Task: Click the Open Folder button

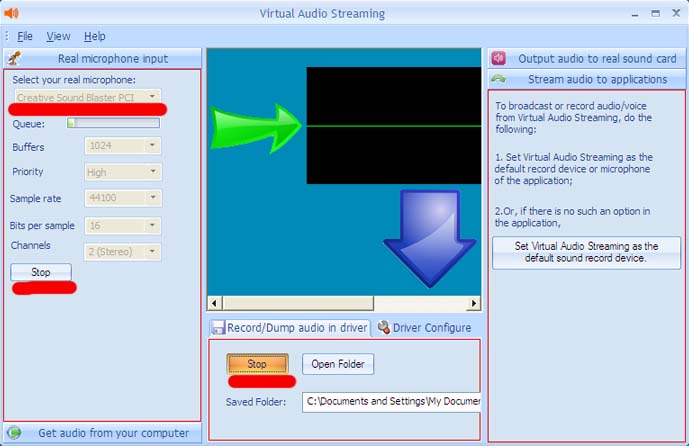Action: (338, 364)
